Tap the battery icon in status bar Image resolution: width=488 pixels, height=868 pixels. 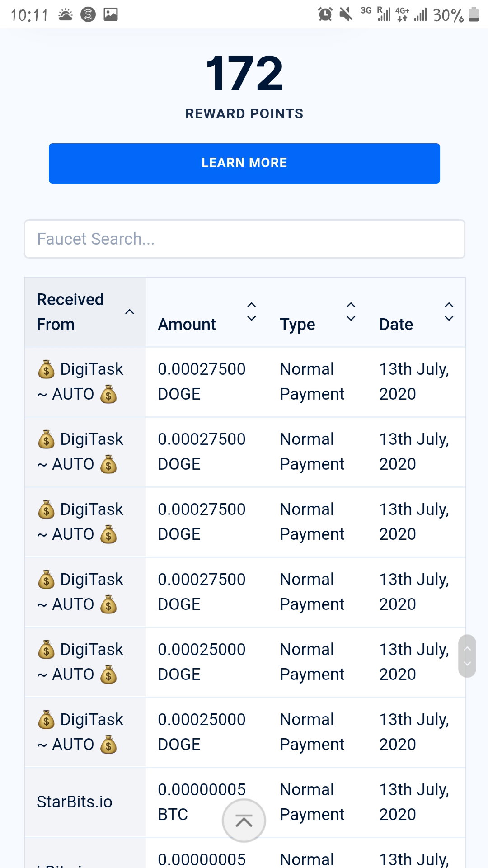click(x=474, y=14)
